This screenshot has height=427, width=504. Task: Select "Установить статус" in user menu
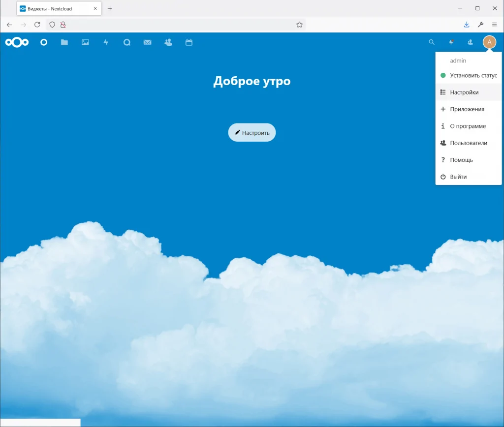473,76
